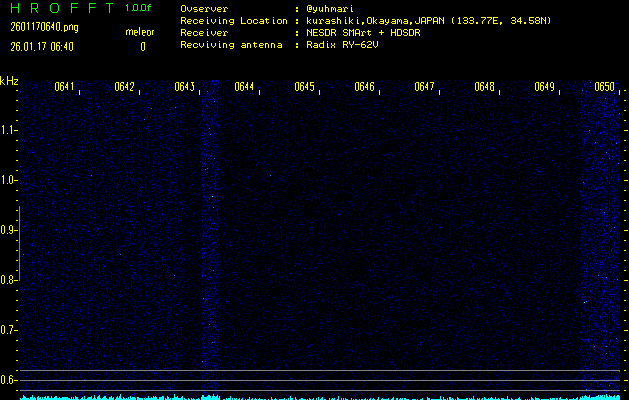Viewport: 629px width, 400px height.
Task: Click the meteor label
Action: 140,32
